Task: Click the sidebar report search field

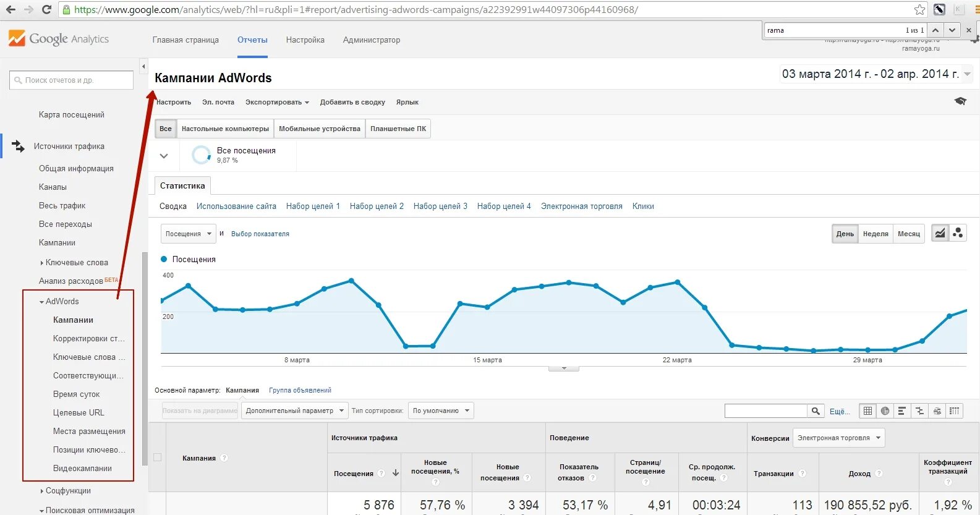Action: (72, 80)
